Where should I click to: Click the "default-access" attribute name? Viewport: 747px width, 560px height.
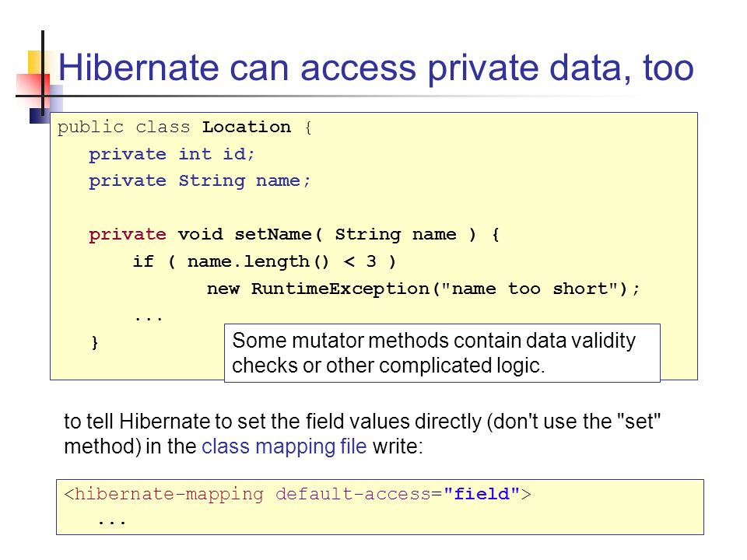(353, 495)
